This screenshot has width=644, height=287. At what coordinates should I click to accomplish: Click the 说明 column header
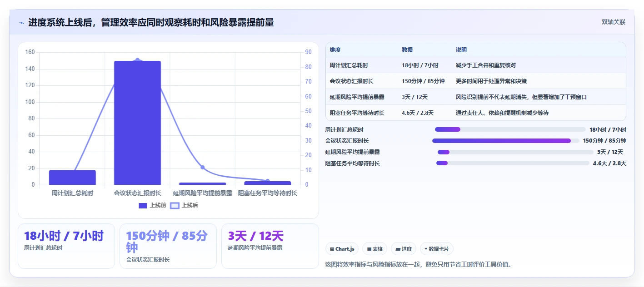461,50
